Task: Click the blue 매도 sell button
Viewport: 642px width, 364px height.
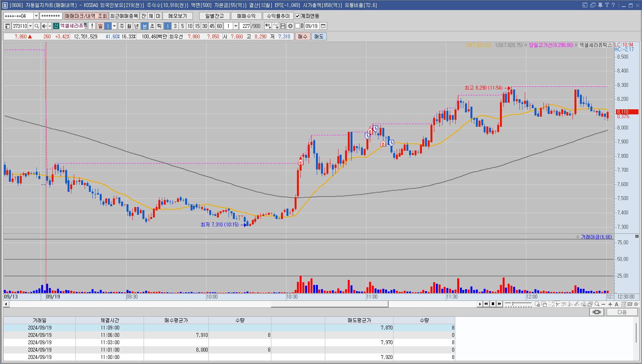Action: pyautogui.click(x=319, y=36)
